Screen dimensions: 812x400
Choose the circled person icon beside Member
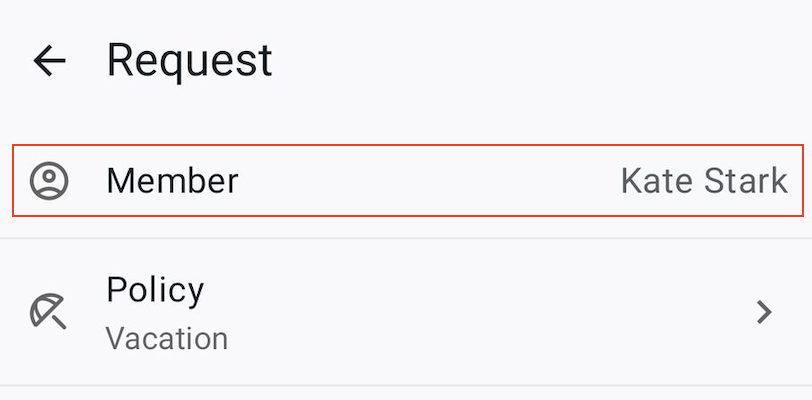click(49, 181)
